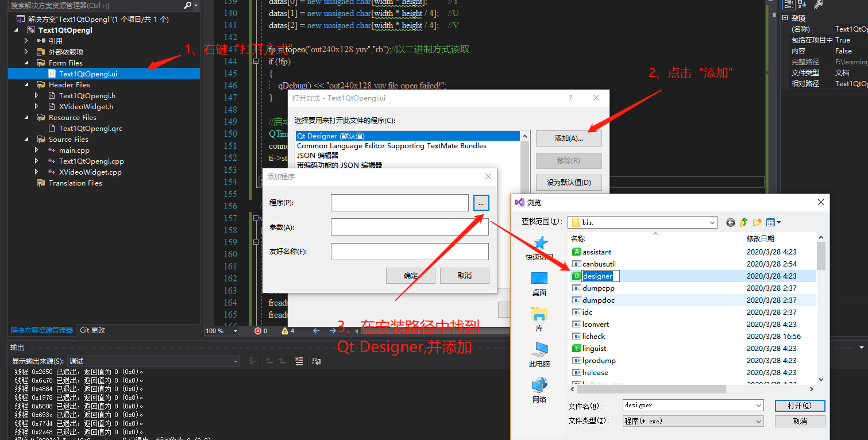Select dumpcpp in the file list
This screenshot has height=440, width=868.
coord(593,288)
